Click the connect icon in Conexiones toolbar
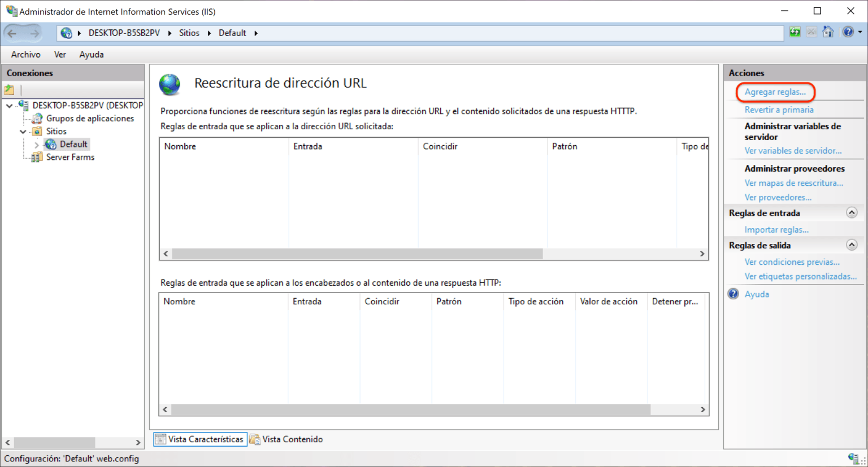 [9, 90]
